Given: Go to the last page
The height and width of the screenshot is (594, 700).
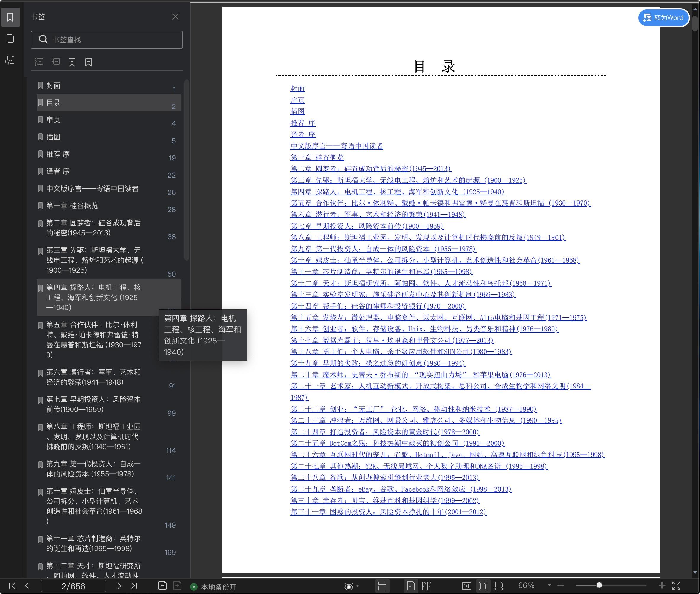Looking at the screenshot, I should pos(134,586).
